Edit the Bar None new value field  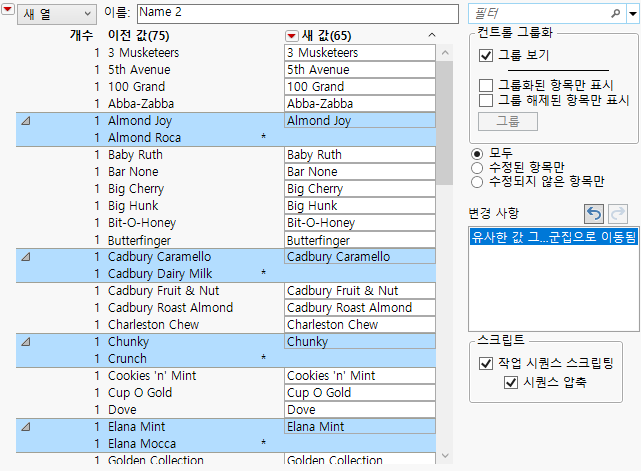point(360,172)
